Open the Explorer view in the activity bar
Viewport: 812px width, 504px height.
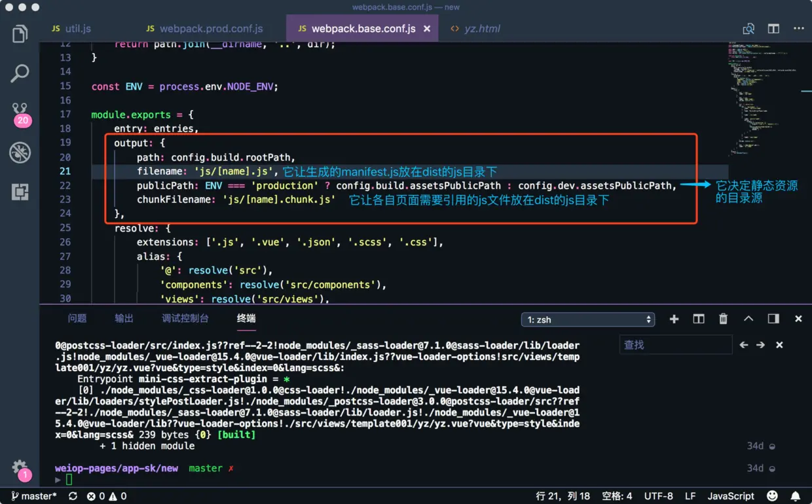point(20,33)
